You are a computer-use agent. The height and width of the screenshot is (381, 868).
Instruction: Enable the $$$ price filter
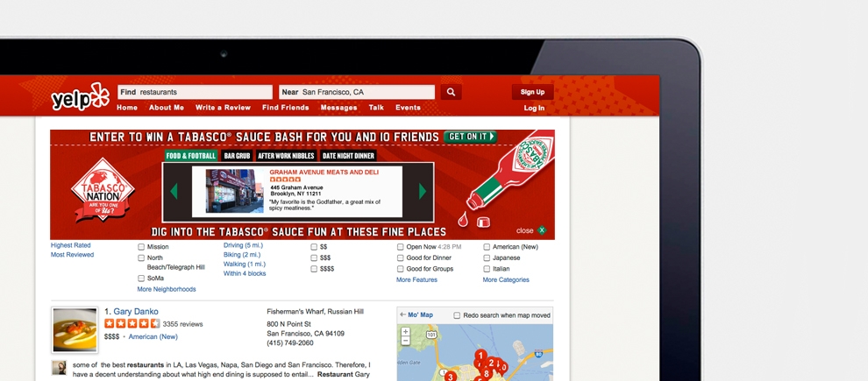point(314,258)
